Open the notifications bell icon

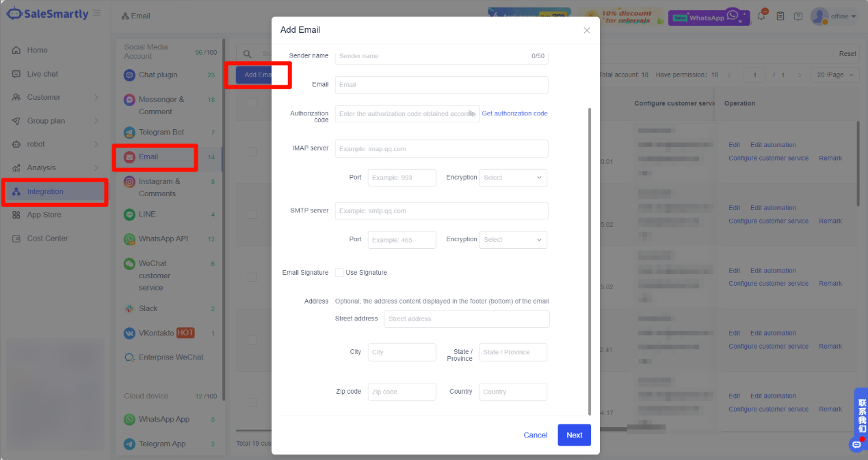(x=762, y=16)
